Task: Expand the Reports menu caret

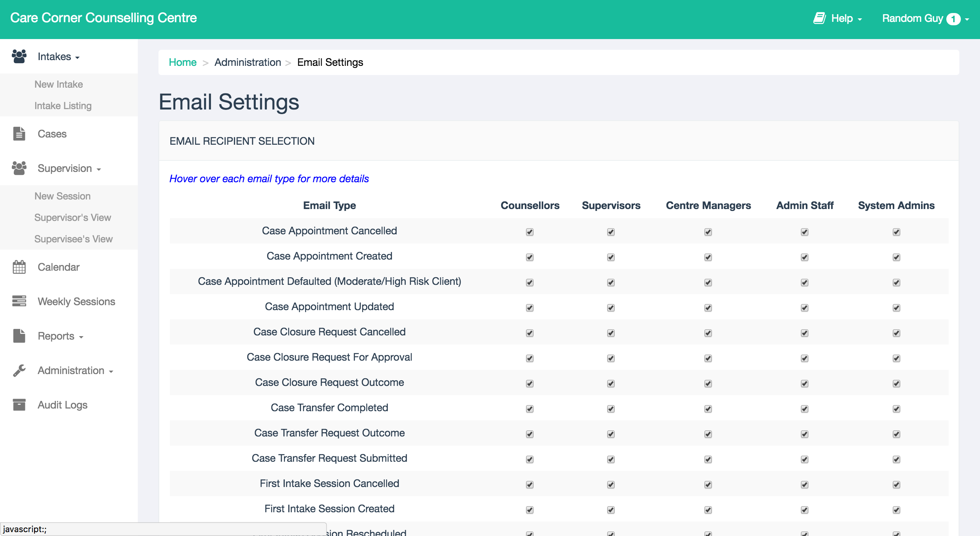Action: pyautogui.click(x=81, y=337)
